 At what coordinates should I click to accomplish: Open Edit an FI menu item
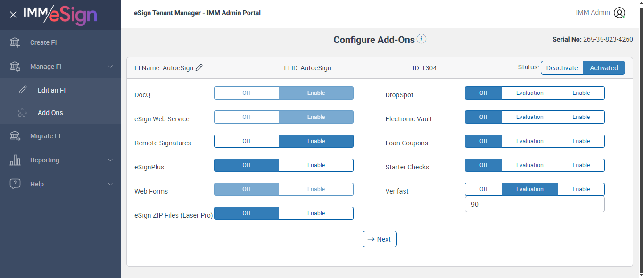[51, 90]
